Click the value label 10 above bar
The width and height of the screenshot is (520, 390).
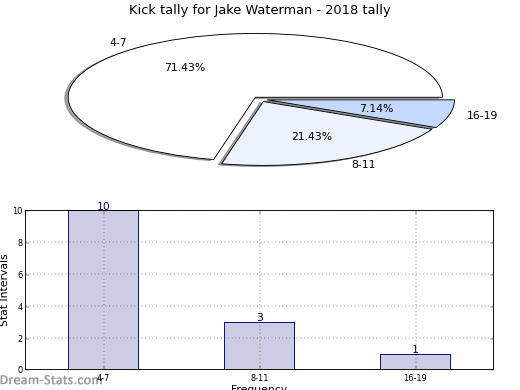coord(103,206)
